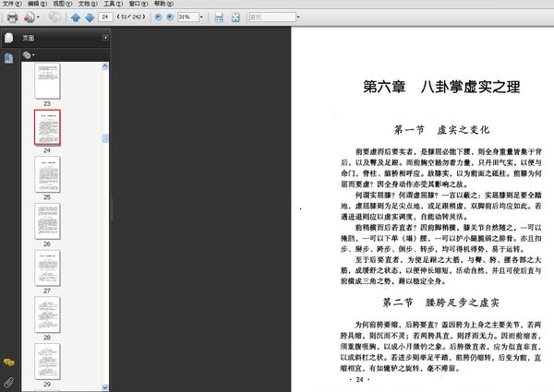
Task: Click the section heading 第二节 腰胯足步之虚实
Action: 441,303
